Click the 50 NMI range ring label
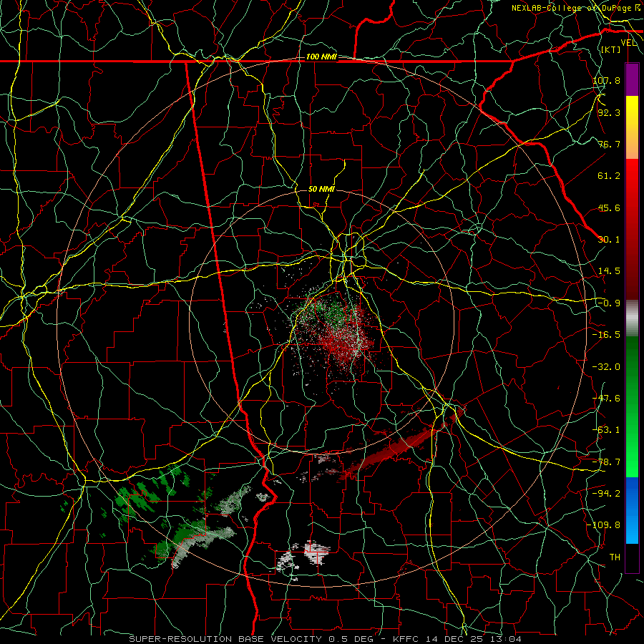The height and width of the screenshot is (644, 644). tap(321, 189)
